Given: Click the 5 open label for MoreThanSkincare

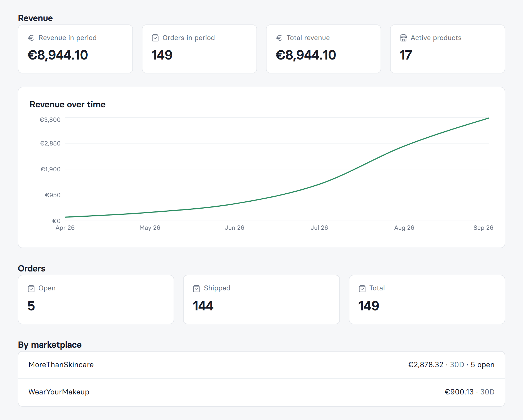Looking at the screenshot, I should pos(482,365).
